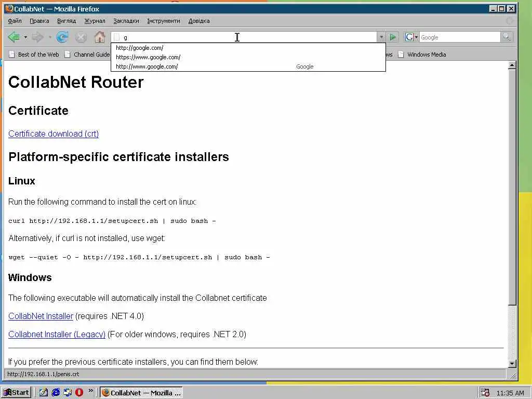532x399 pixels.
Task: Click the Windows Media bookmark page icon
Action: pyautogui.click(x=401, y=54)
